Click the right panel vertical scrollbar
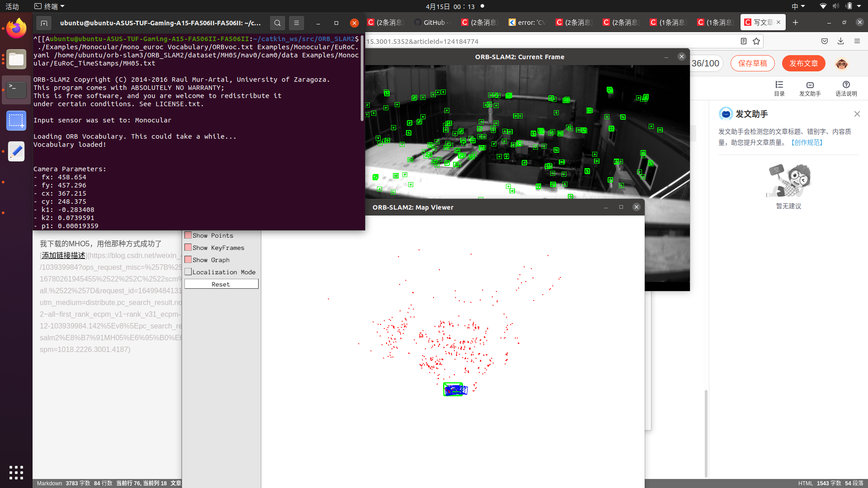The width and height of the screenshot is (868, 488). pos(706,433)
